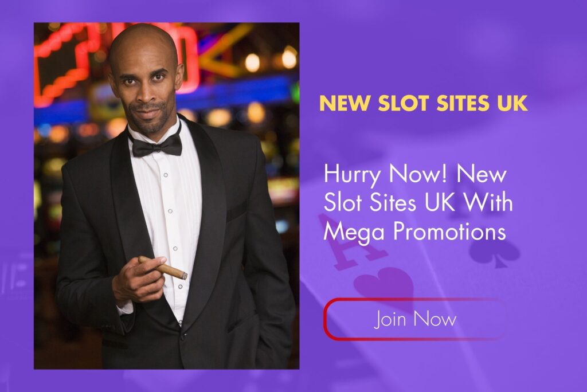587x392 pixels.
Task: Select the NEW SLOT SITES UK heading
Action: coord(424,103)
